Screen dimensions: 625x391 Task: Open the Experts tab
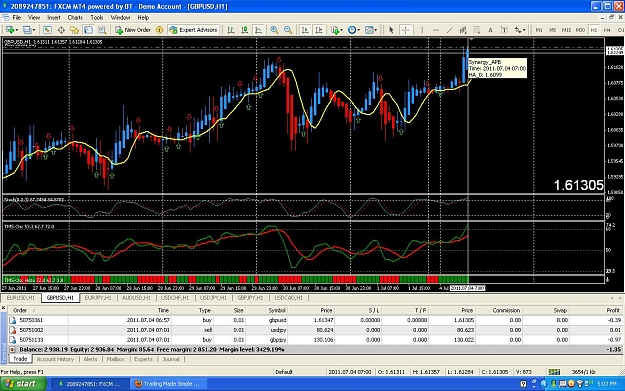143,359
